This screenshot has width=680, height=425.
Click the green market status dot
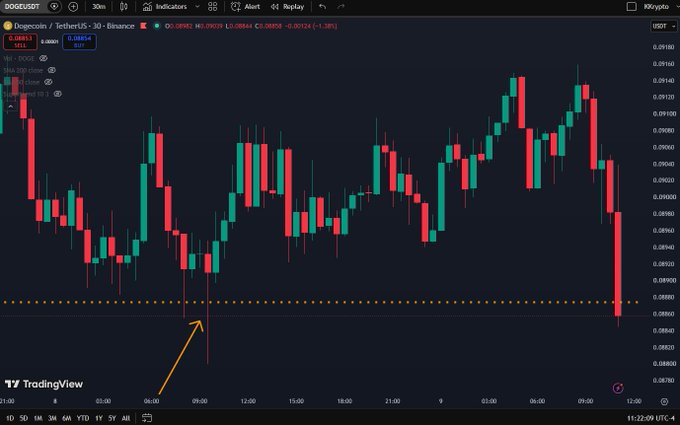(157, 26)
